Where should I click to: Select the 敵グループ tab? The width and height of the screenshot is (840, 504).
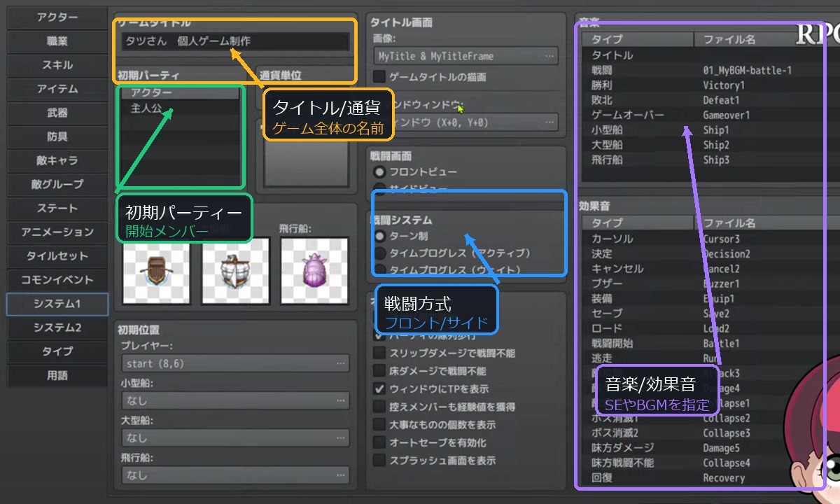[x=57, y=184]
